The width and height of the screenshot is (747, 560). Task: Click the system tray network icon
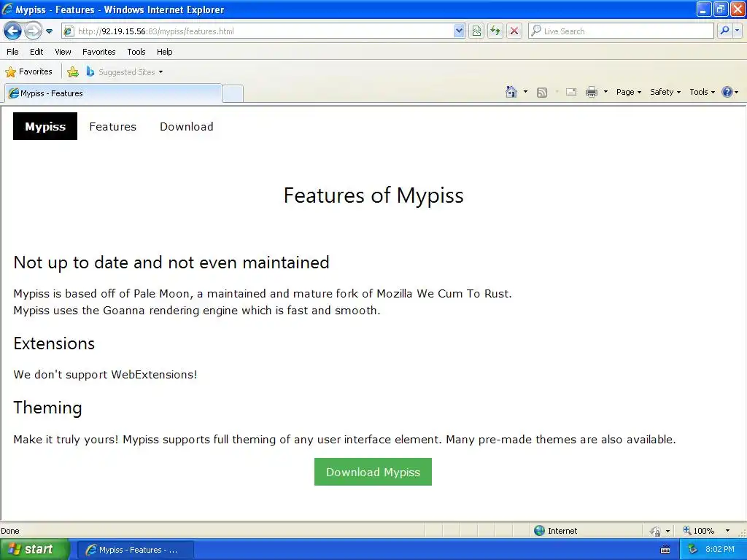(692, 550)
